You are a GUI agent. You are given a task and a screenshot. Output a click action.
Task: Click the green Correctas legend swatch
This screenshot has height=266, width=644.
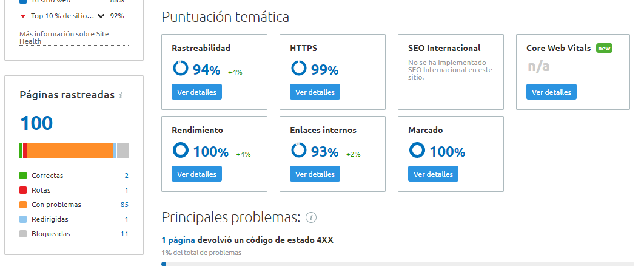tap(23, 176)
